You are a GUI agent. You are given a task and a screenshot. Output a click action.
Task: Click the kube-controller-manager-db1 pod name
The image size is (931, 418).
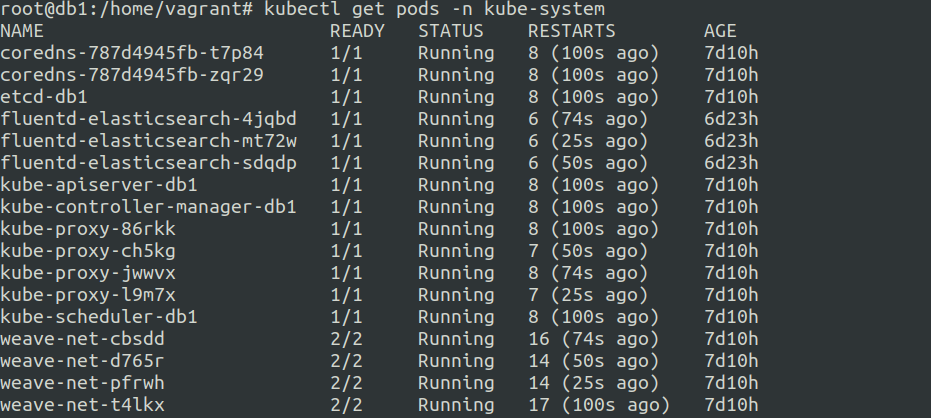pyautogui.click(x=149, y=207)
